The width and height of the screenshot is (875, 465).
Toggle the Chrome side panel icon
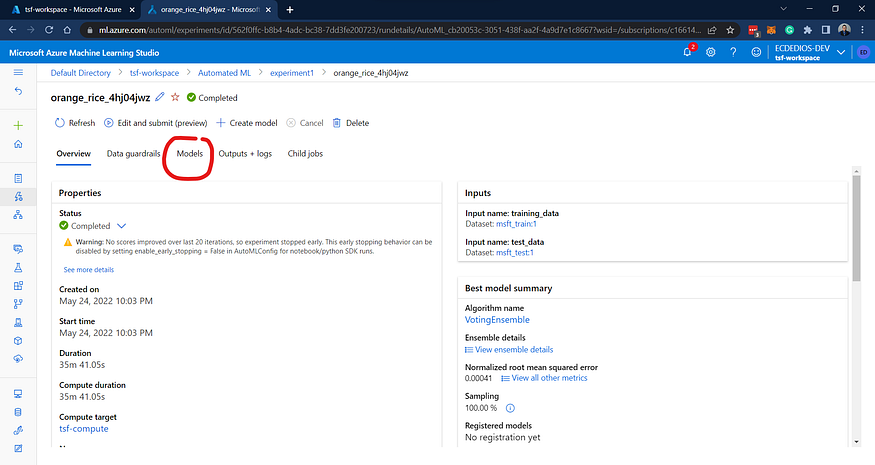pos(826,30)
